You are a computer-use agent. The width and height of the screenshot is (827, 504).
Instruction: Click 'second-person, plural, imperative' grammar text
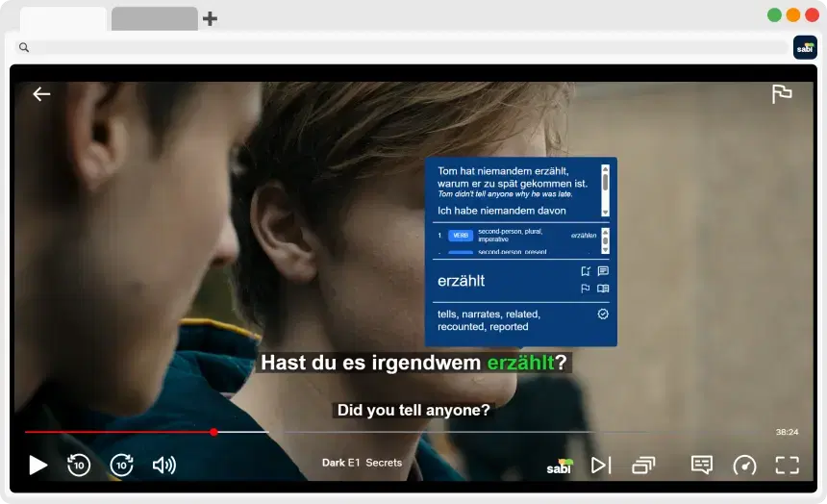tap(510, 236)
